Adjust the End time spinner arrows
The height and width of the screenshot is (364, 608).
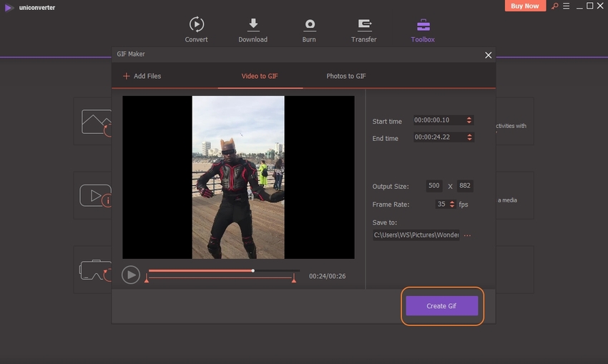(469, 137)
